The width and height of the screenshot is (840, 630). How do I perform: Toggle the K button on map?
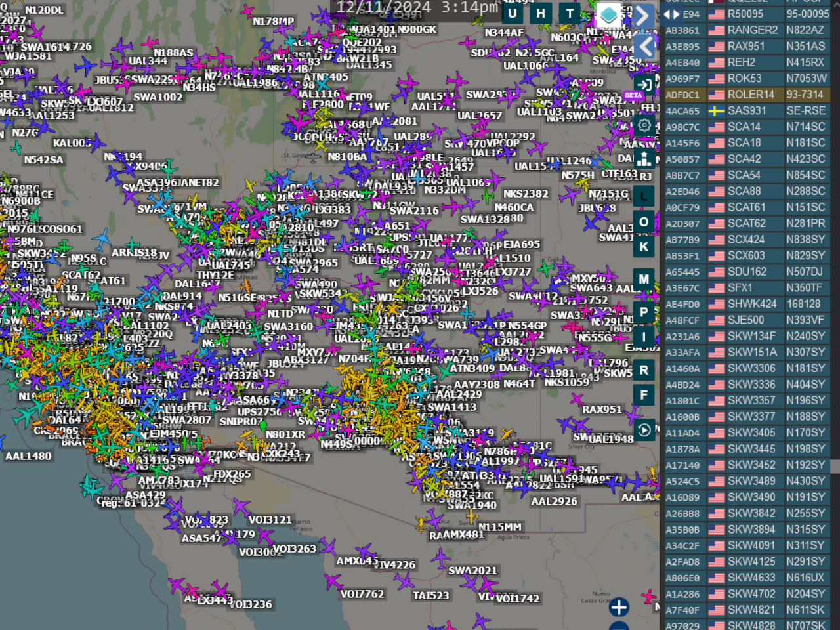coord(644,247)
